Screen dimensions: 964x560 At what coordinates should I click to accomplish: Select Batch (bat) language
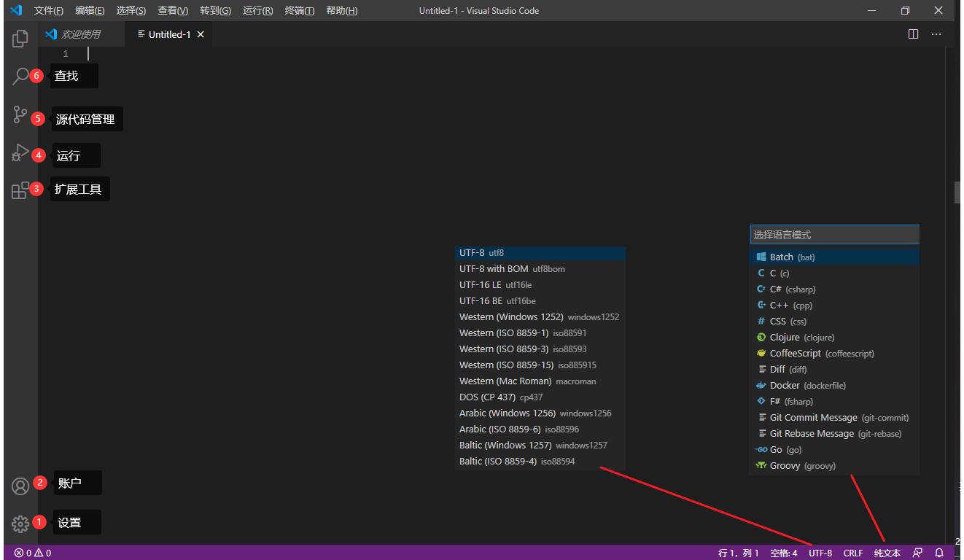coord(834,257)
